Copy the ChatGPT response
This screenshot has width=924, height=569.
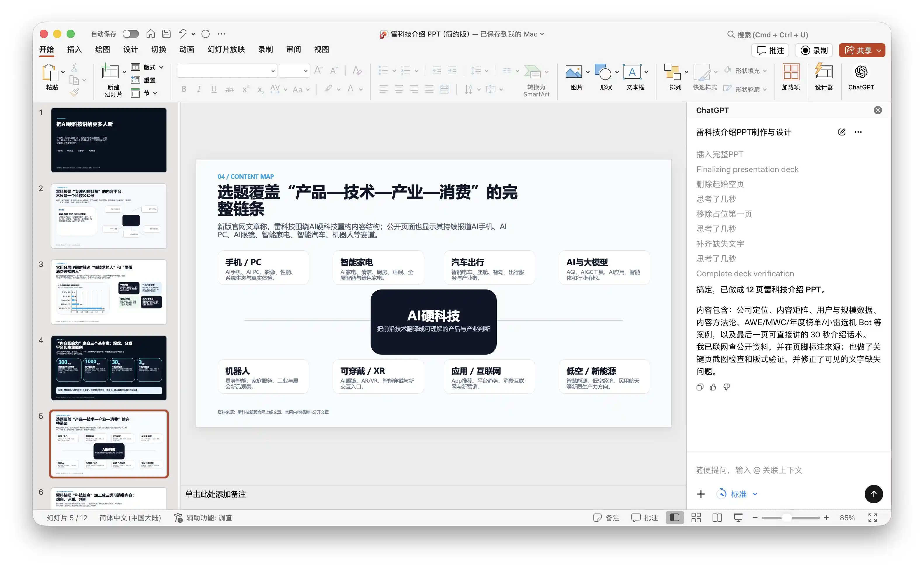click(700, 387)
